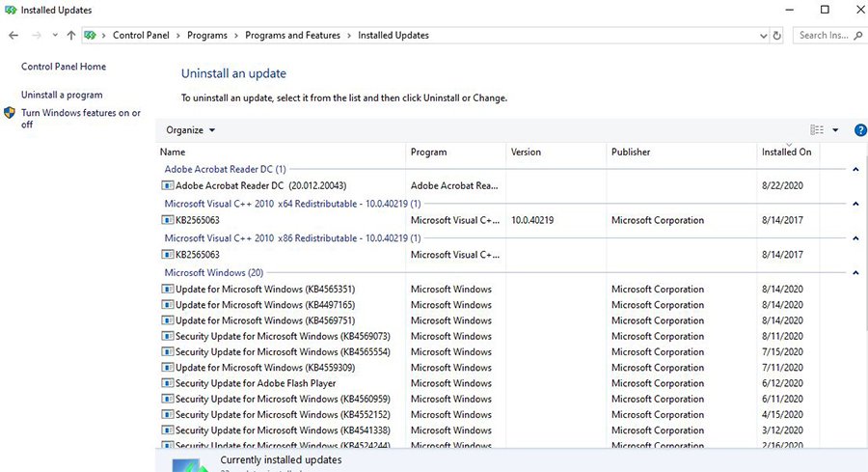The image size is (868, 472).
Task: Click Programs in the breadcrumb path
Action: tap(207, 36)
